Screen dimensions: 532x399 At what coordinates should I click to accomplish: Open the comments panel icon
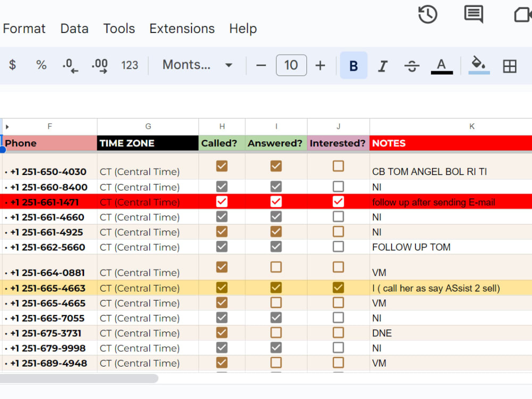pos(473,14)
